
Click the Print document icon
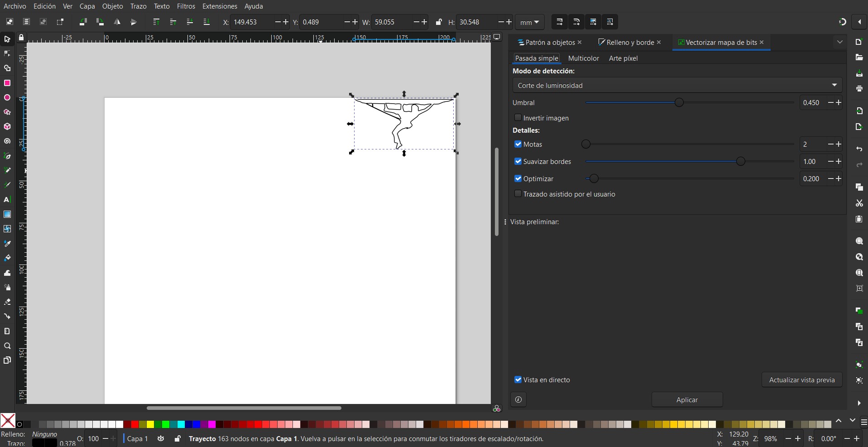click(859, 89)
